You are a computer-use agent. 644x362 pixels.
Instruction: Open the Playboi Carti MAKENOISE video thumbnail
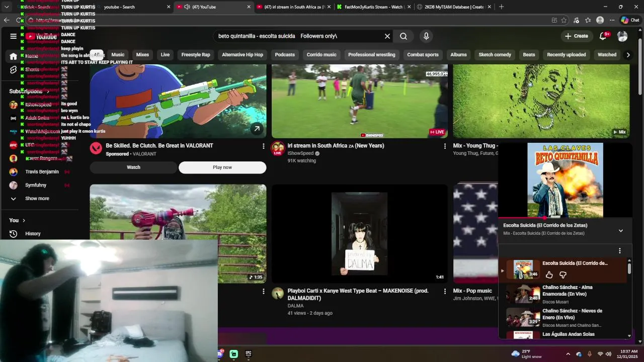click(360, 233)
